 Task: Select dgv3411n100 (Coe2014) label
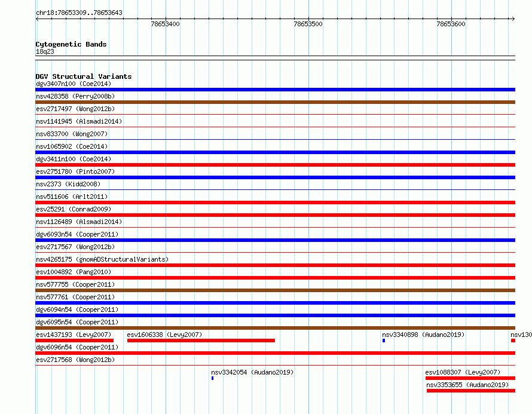click(74, 159)
